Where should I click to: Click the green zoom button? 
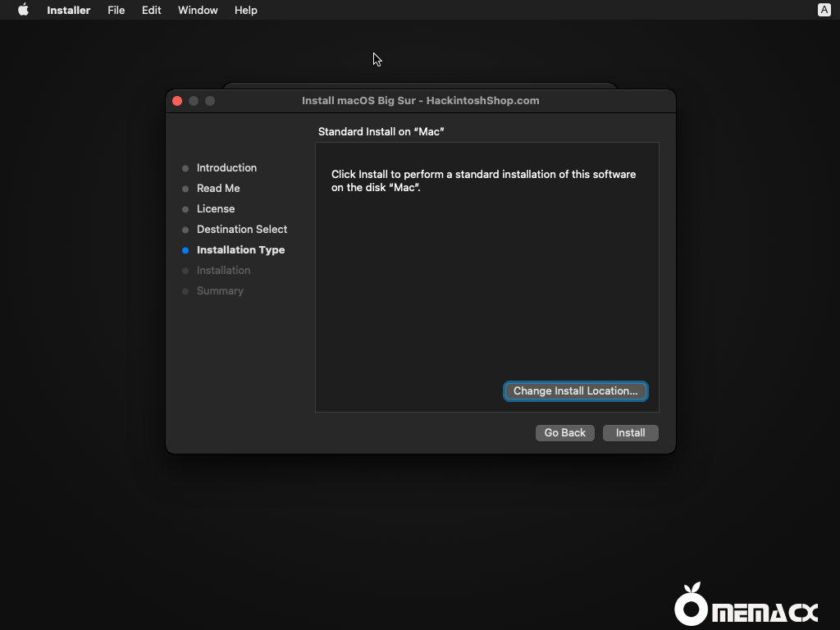[x=210, y=100]
